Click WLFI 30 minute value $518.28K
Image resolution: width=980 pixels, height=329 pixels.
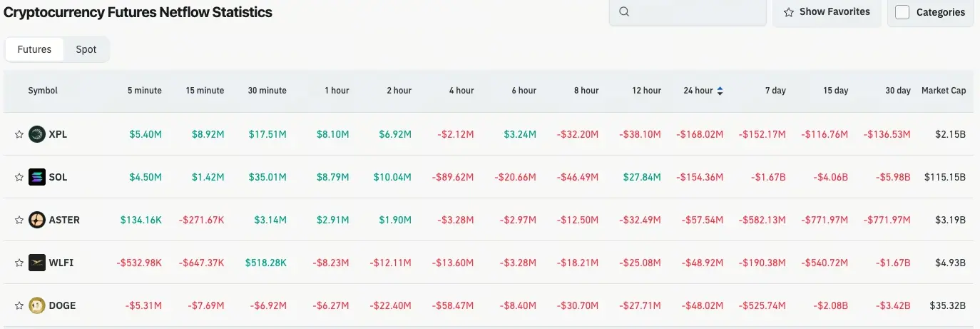point(266,263)
